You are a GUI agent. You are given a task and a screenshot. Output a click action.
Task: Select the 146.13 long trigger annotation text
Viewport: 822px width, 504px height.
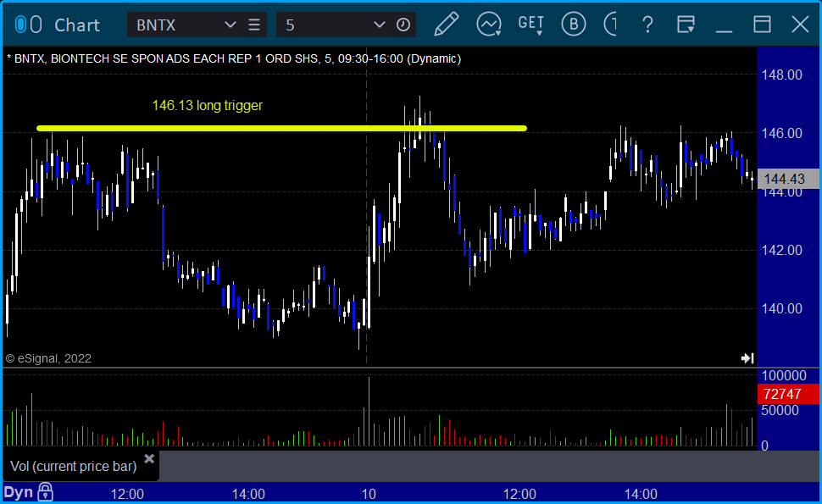(x=207, y=105)
